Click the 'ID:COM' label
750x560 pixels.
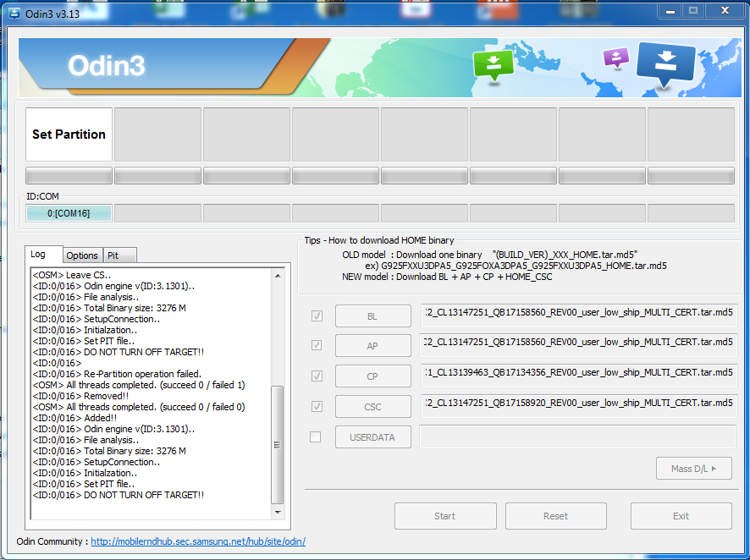pos(43,196)
